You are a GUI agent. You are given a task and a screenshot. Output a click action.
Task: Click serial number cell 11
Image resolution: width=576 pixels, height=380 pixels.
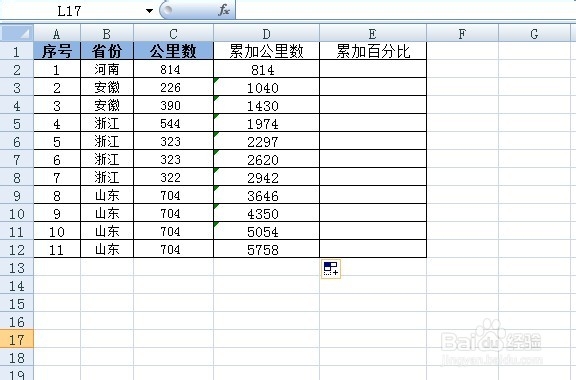(57, 249)
